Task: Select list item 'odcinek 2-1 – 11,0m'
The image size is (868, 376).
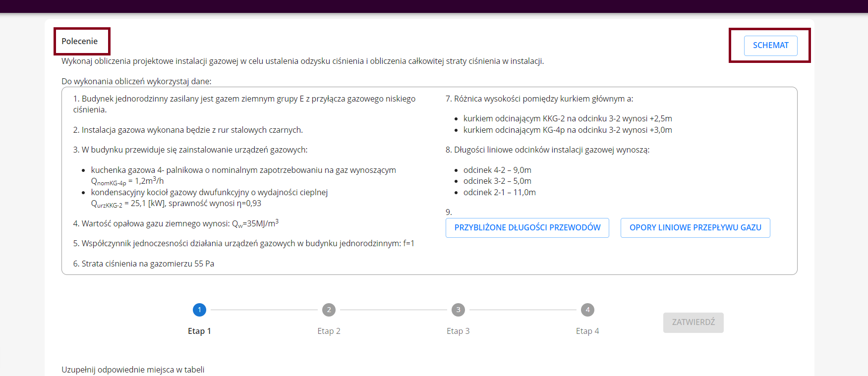Action: click(499, 192)
